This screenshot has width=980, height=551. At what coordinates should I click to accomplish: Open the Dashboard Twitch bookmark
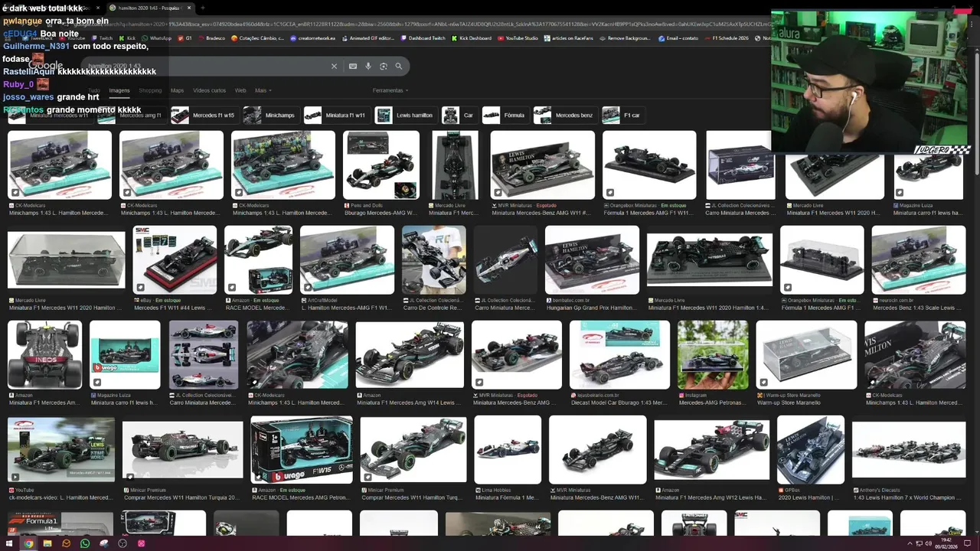pyautogui.click(x=423, y=38)
